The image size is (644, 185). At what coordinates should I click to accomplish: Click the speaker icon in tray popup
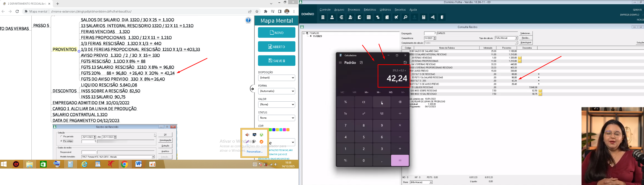coord(247,135)
